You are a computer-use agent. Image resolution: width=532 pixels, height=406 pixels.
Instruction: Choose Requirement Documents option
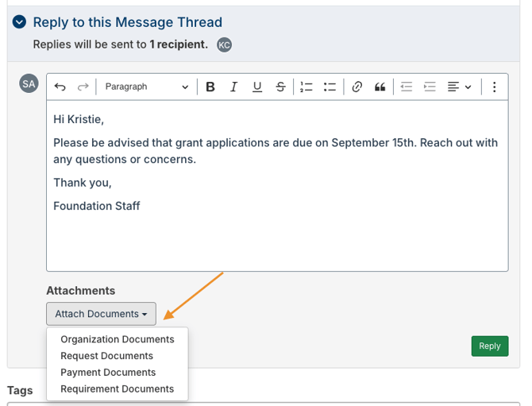(x=118, y=389)
